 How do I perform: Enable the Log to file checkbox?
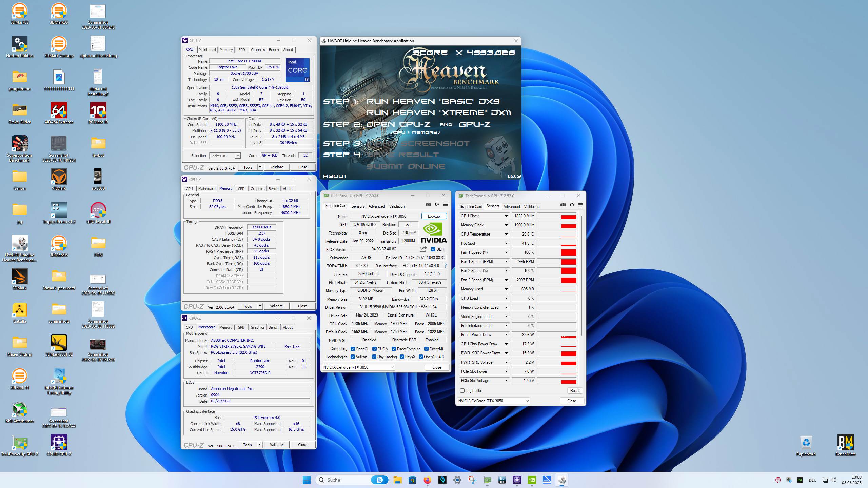click(x=462, y=390)
